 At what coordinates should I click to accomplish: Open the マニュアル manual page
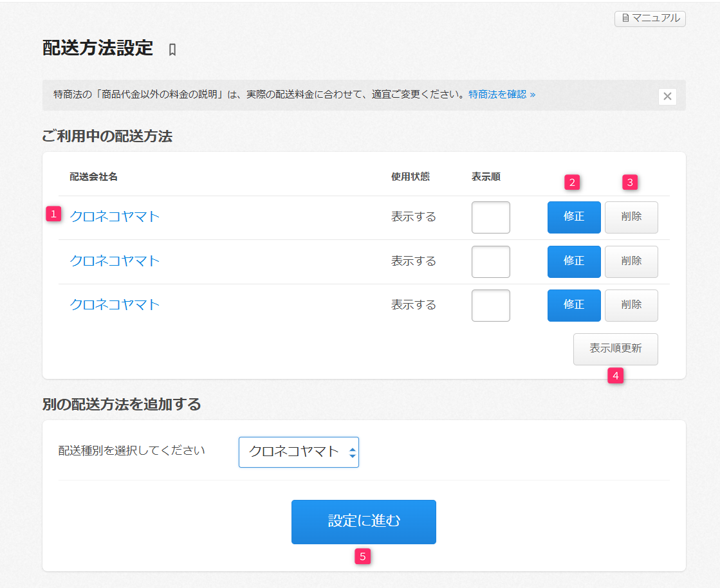tap(650, 19)
